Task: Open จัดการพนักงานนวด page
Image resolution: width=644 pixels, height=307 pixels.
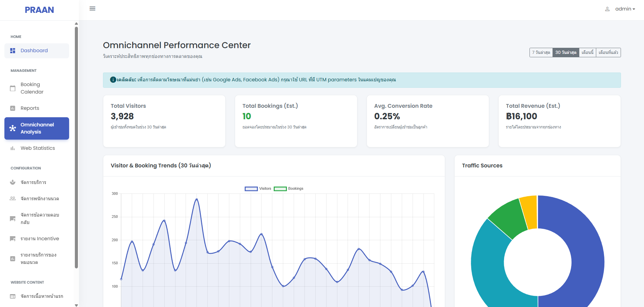Action: [37, 199]
